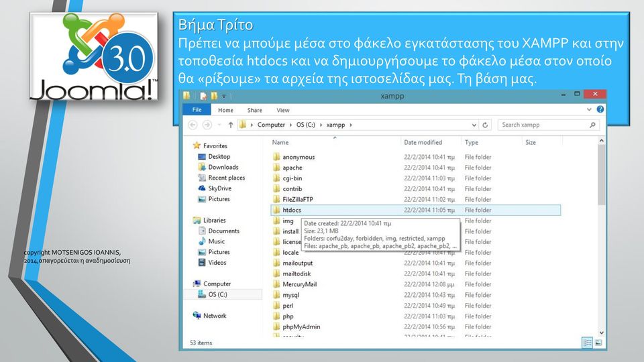
Task: Expand the ribbon chevron
Action: (589, 109)
